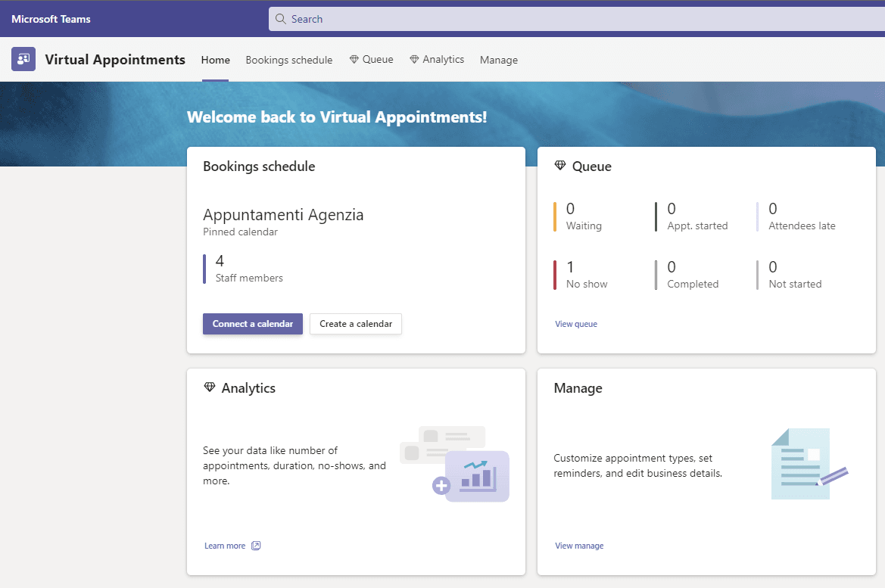Click the premium diamond icon beside Analytics tab
This screenshot has width=885, height=588.
414,59
